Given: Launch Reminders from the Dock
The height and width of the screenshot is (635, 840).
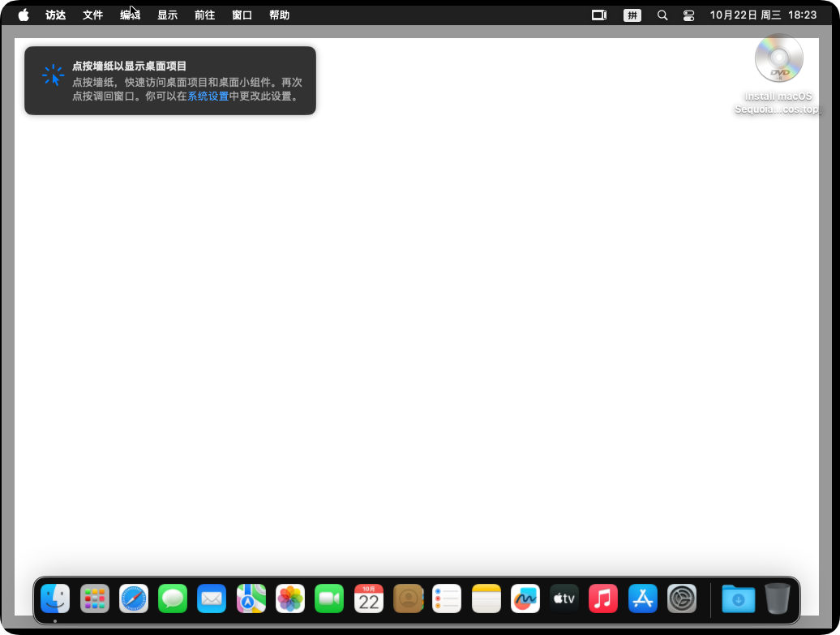Looking at the screenshot, I should pyautogui.click(x=447, y=599).
